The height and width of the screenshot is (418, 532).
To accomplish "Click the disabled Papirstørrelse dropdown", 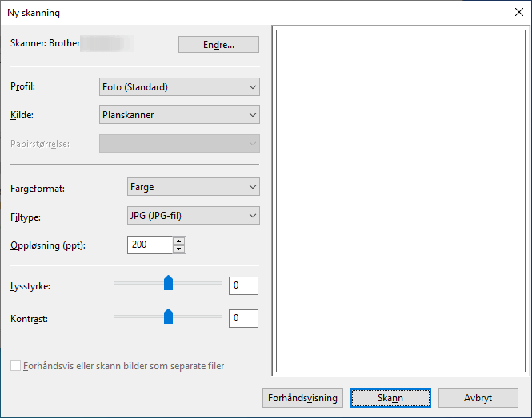I will 179,144.
